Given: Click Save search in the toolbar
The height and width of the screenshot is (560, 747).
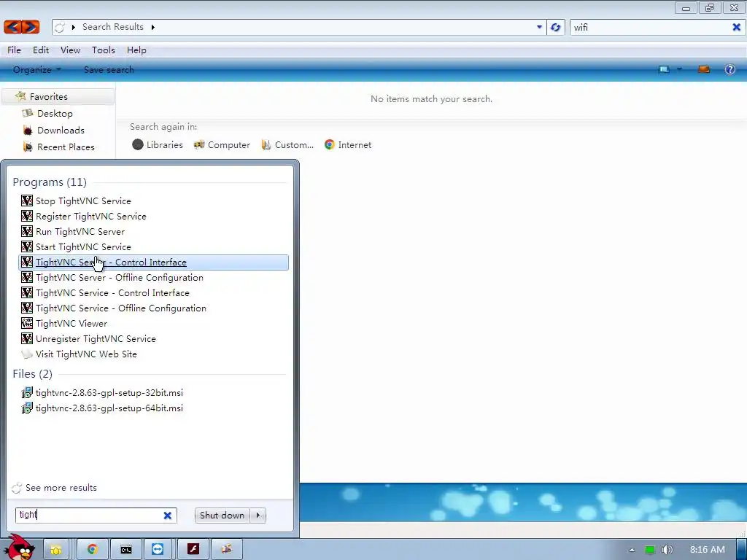Looking at the screenshot, I should 109,69.
